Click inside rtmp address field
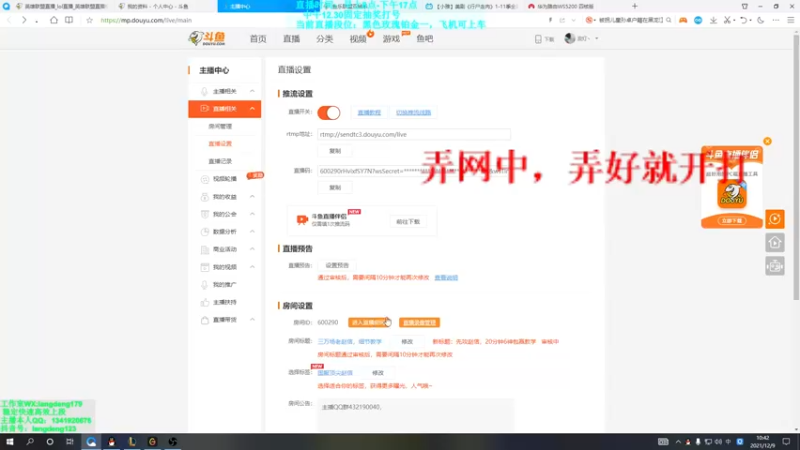Viewport: 800px width, 450px height. tap(414, 135)
